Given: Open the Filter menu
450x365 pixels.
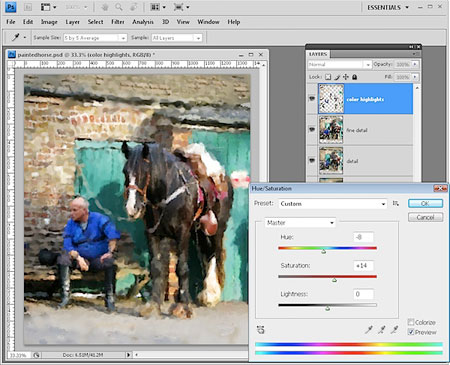Looking at the screenshot, I should pyautogui.click(x=118, y=22).
